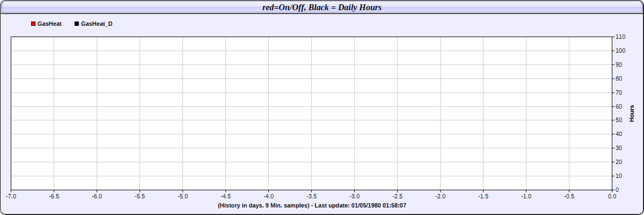Click the x-axis label -7.0

pyautogui.click(x=11, y=196)
